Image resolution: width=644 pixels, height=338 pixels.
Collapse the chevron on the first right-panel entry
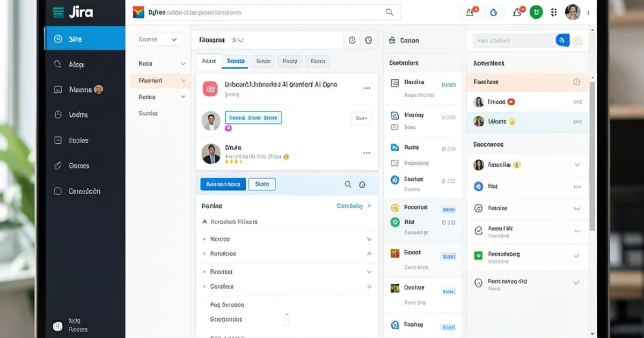click(577, 165)
